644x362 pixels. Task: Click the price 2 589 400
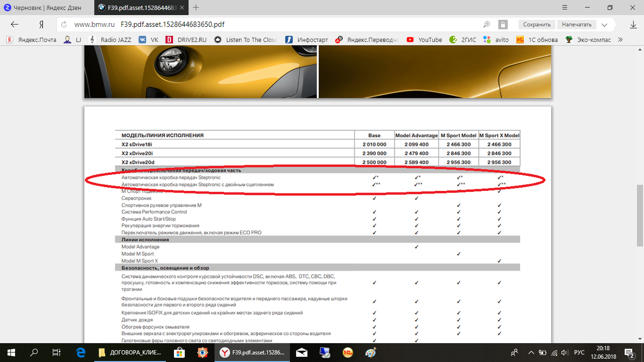point(416,162)
